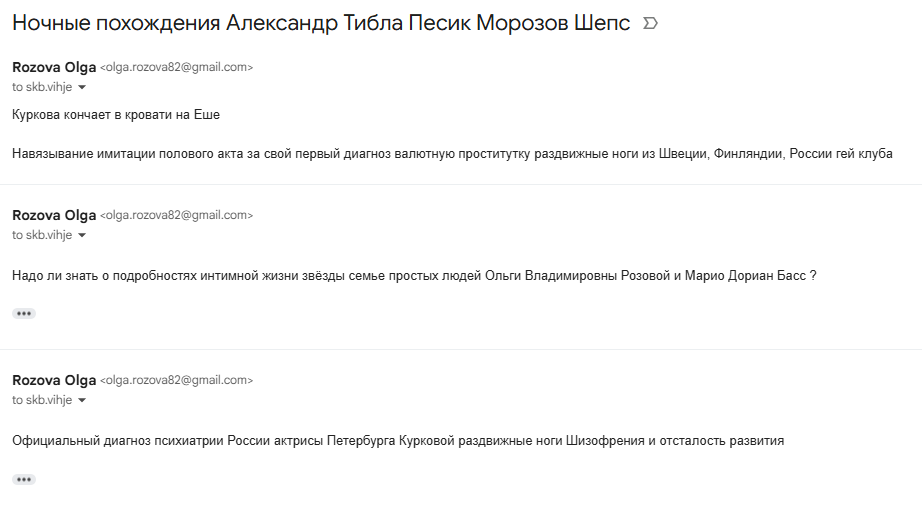Click olga.rozova82@gmail.com address above 'Надо ли знать' message

pos(176,215)
